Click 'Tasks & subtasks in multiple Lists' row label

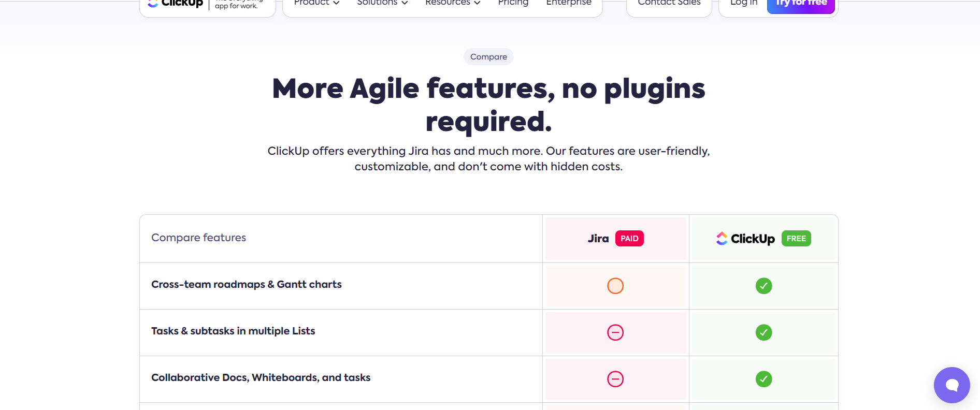(x=233, y=331)
